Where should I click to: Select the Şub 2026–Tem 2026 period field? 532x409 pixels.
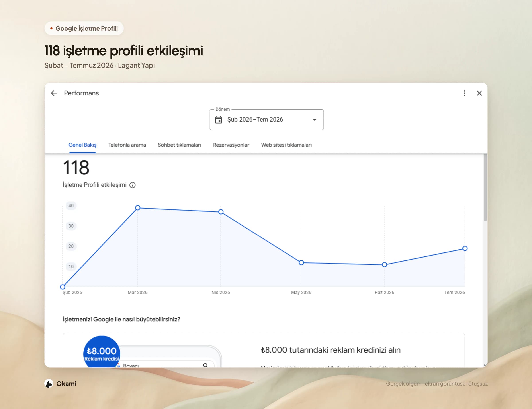pos(266,120)
